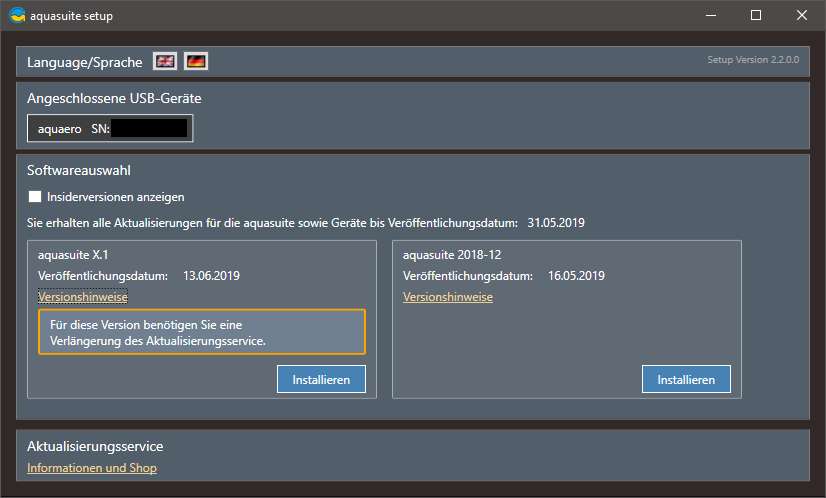Click the Softwareauswahl heading
Viewport: 826px width, 498px height.
coord(79,170)
